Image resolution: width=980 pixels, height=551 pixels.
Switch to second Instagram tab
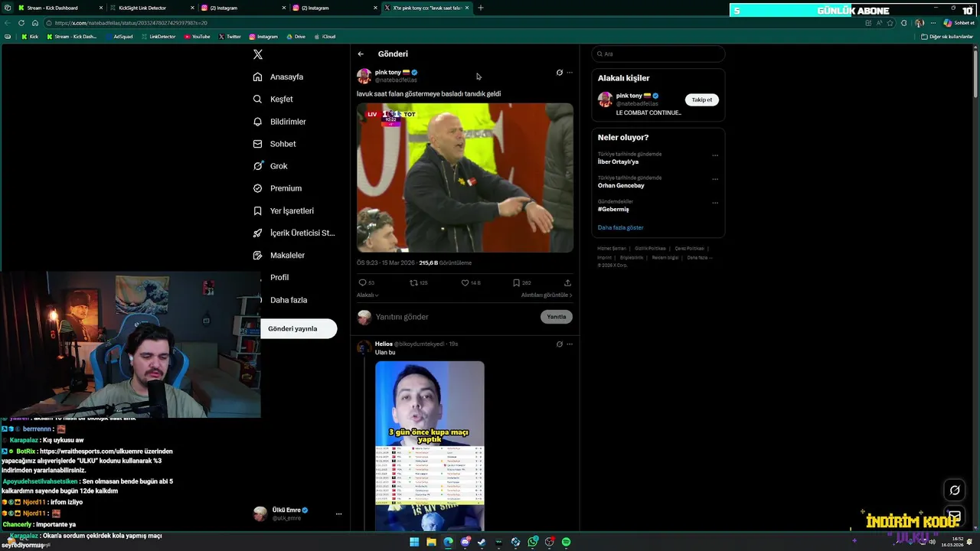coord(335,8)
